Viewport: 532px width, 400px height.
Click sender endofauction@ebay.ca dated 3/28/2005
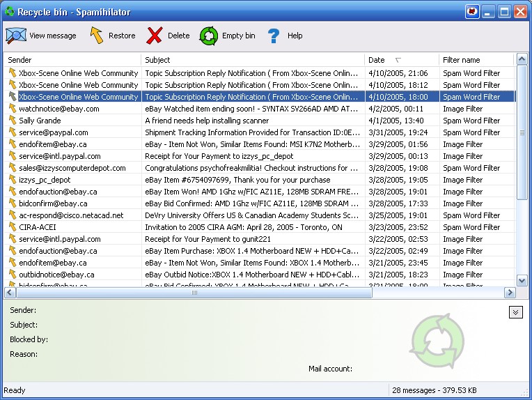58,192
